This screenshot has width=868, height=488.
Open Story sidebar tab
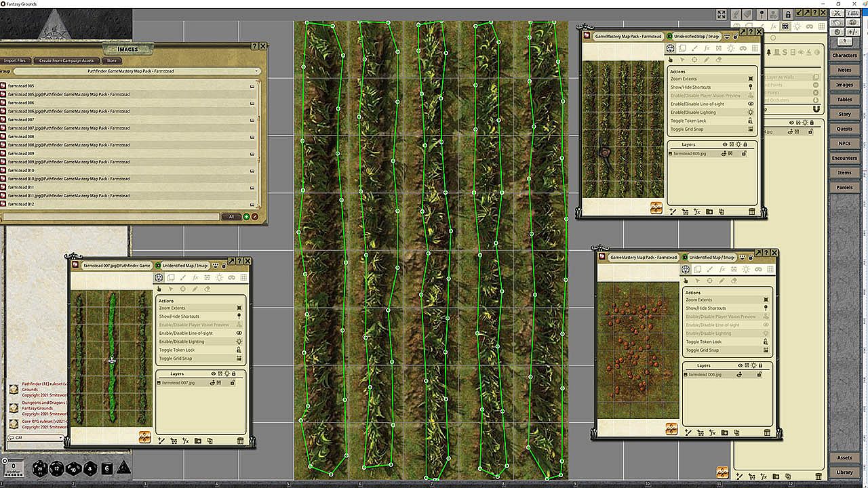point(844,114)
